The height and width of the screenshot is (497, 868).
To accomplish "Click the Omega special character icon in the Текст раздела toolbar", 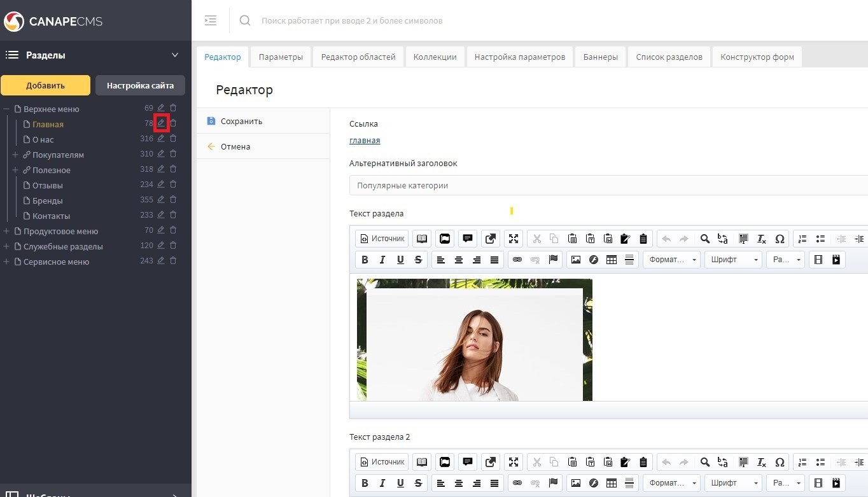I will click(x=780, y=239).
